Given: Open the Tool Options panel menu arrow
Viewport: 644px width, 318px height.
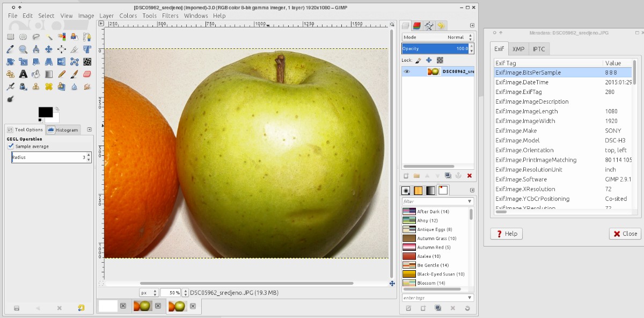Looking at the screenshot, I should [x=89, y=129].
